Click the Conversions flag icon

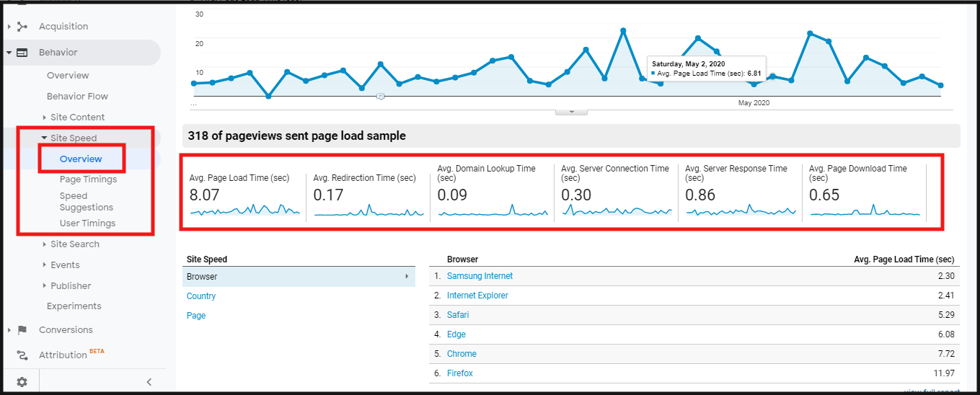[x=22, y=330]
